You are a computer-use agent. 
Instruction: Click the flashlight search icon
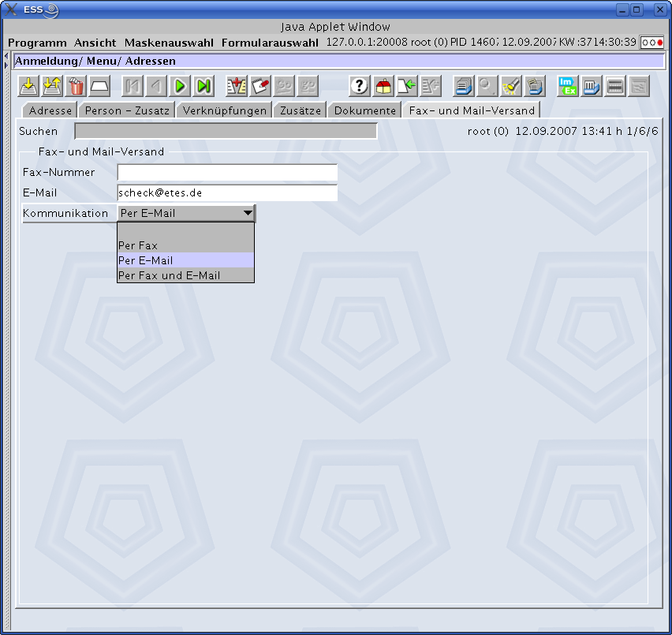pyautogui.click(x=511, y=87)
